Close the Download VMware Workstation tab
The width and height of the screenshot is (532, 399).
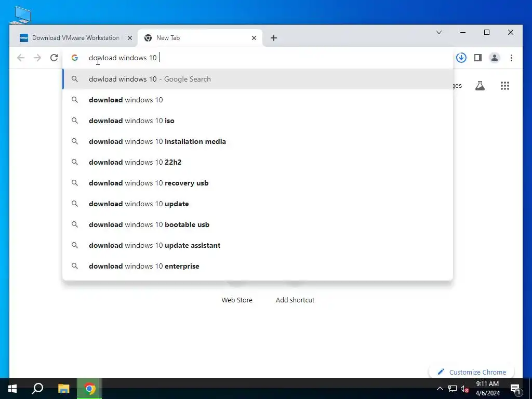coord(129,38)
